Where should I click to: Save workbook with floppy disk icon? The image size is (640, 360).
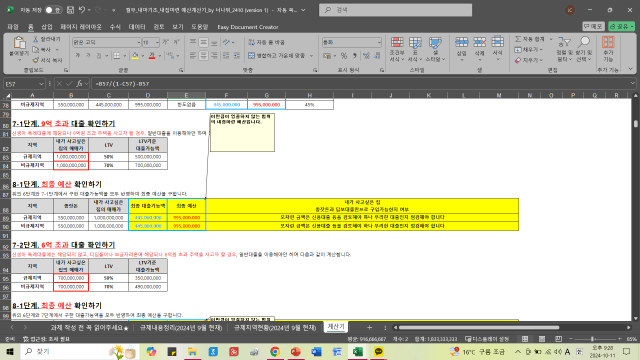coord(70,10)
